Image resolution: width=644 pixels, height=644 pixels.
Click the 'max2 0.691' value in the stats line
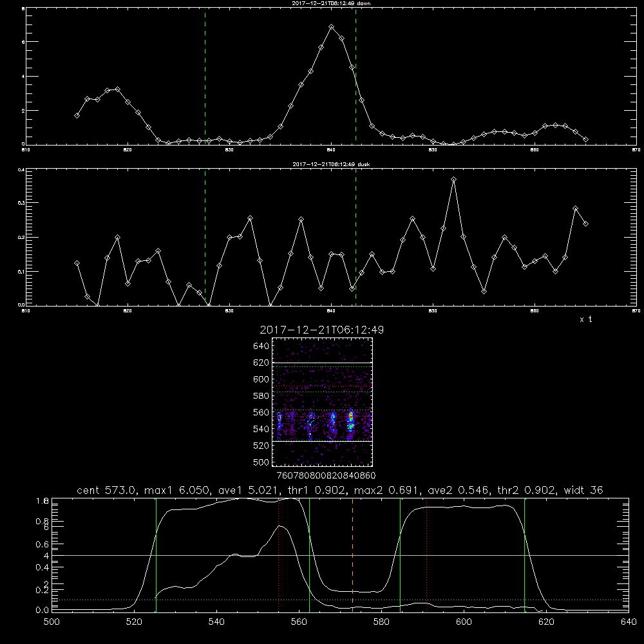point(386,490)
